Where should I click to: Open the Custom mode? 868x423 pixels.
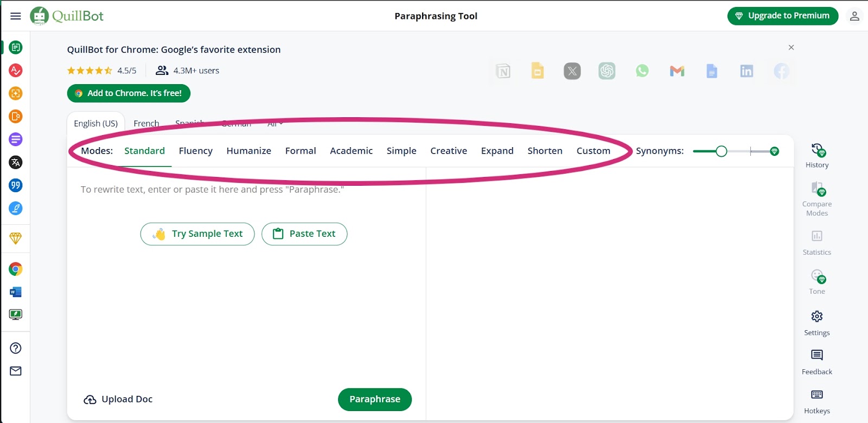point(593,151)
